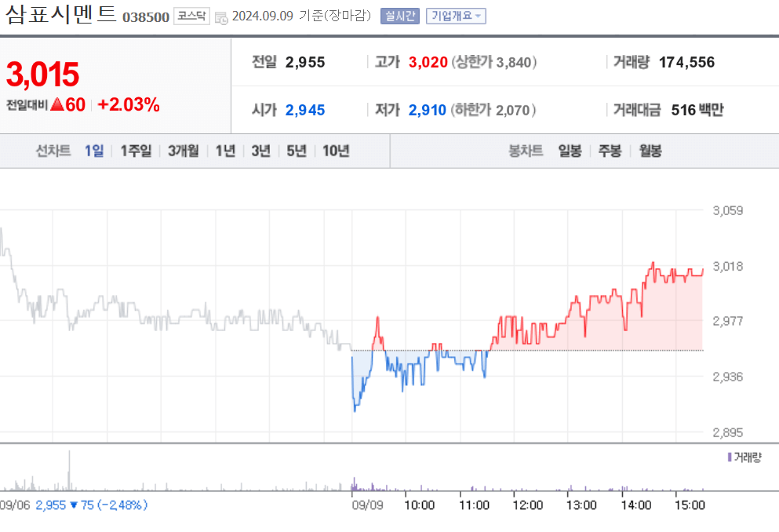Click the stock name 삼표시멘트
The width and height of the screenshot is (779, 532).
(60, 14)
